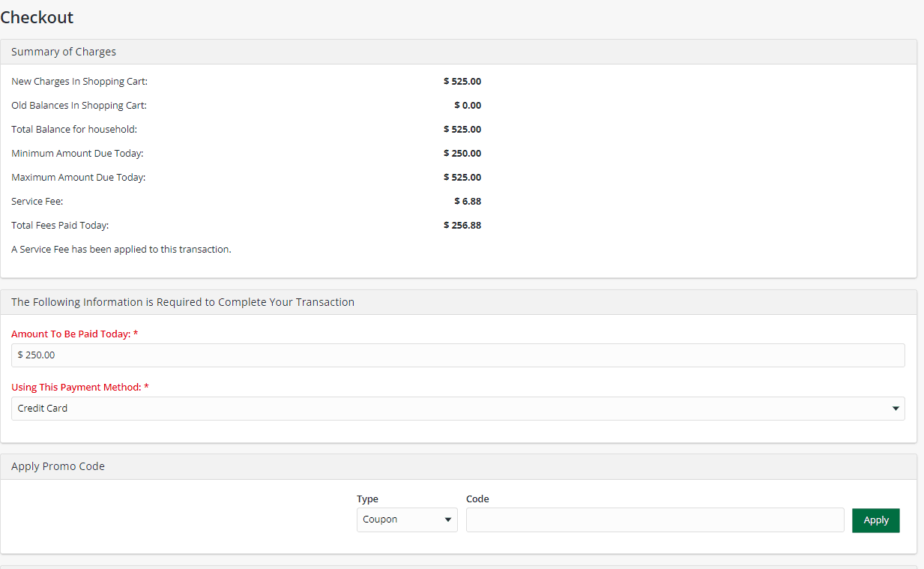Image resolution: width=924 pixels, height=569 pixels.
Task: Click the Type label above Coupon
Action: [367, 499]
